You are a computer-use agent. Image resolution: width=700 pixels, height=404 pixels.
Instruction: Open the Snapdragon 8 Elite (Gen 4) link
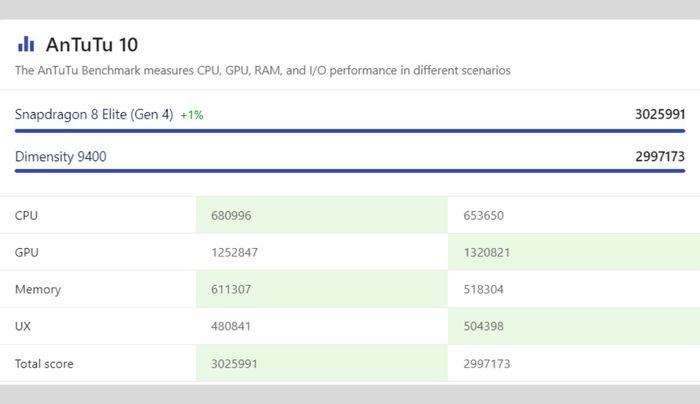(94, 115)
